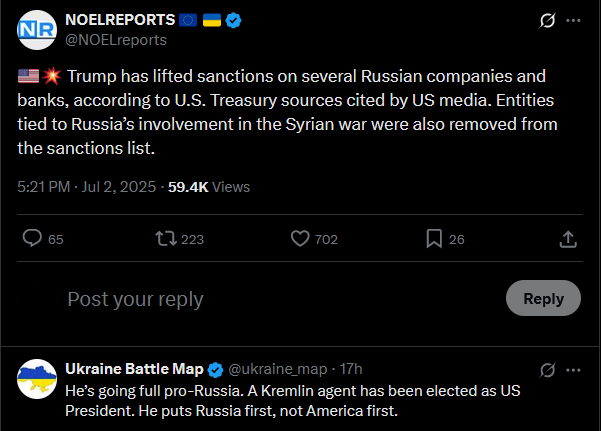Viewport: 601px width, 431px height.
Task: Bookmark the NOELREPORTS post
Action: (x=434, y=239)
